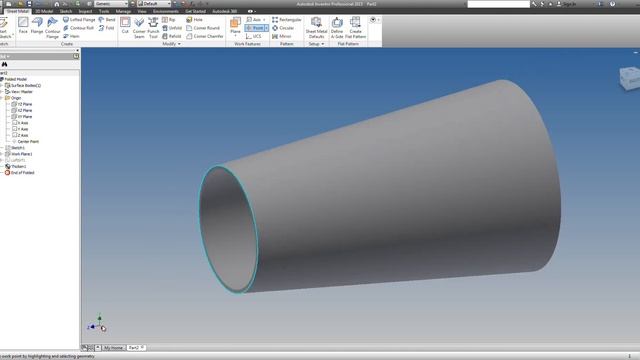Screen dimensions: 640x360
Task: Choose the Corner Round tool
Action: 203,28
